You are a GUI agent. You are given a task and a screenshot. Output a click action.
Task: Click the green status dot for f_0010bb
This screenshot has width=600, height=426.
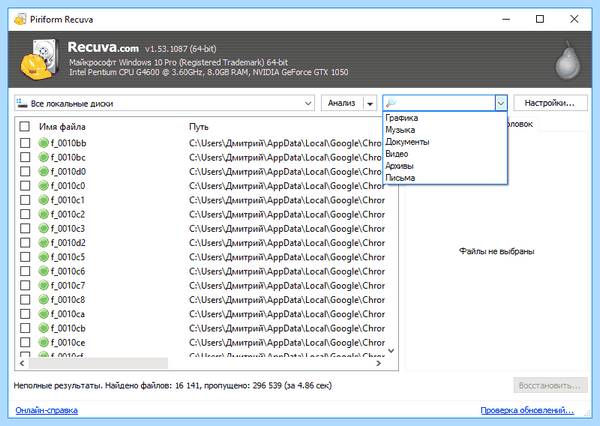pos(44,143)
